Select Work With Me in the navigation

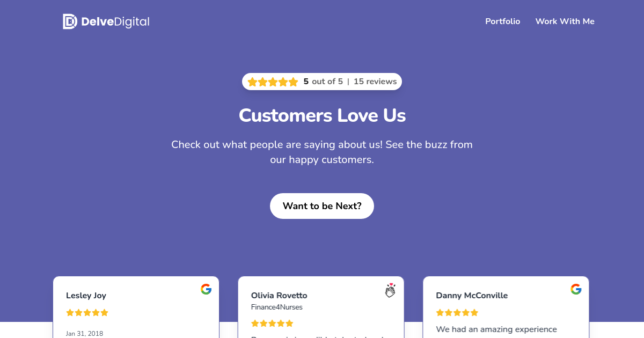click(565, 21)
